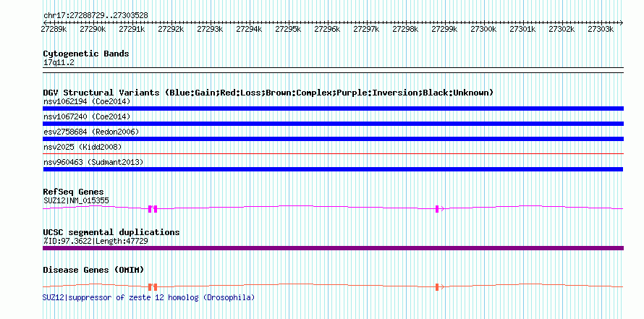Click the SUZ12|NM_015355 RefSeq gene label
Image resolution: width=644 pixels, height=319 pixels.
(x=76, y=200)
